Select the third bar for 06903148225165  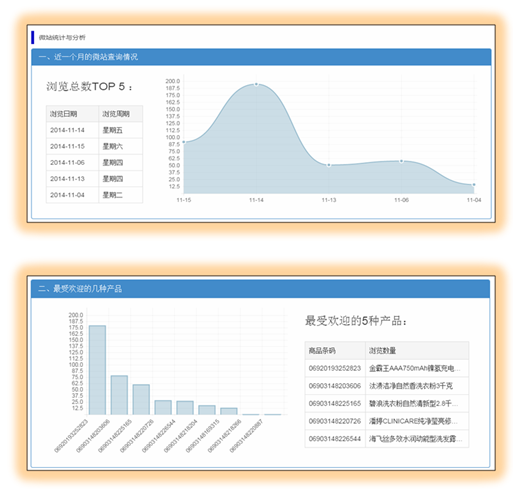click(141, 400)
